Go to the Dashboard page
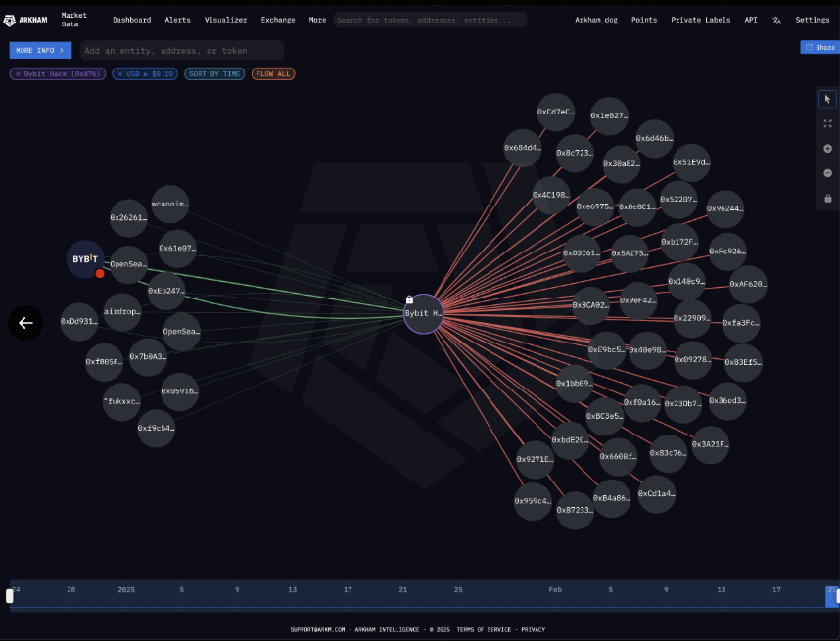Screen dimensions: 840x641 click(x=131, y=20)
